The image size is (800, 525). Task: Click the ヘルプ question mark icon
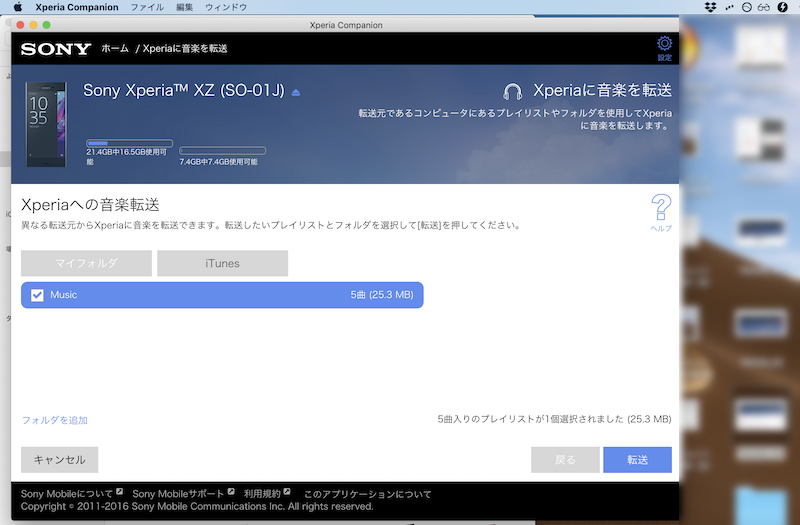(x=661, y=208)
